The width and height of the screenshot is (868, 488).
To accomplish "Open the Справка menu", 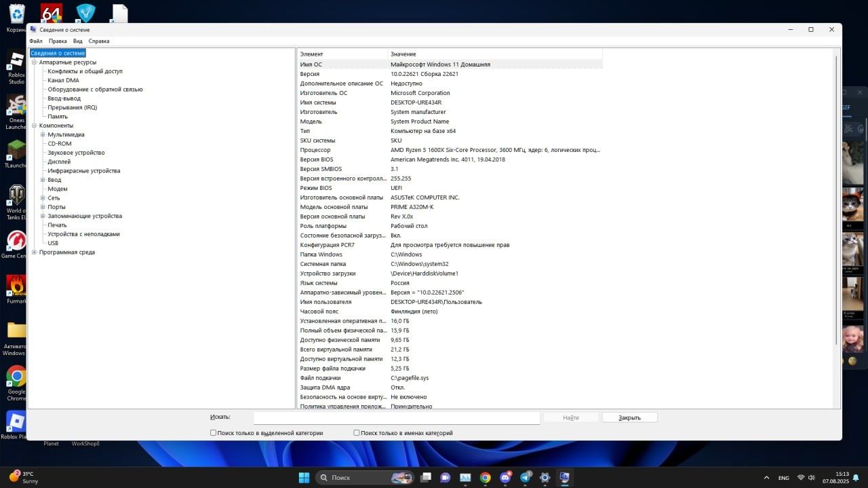I will [99, 41].
